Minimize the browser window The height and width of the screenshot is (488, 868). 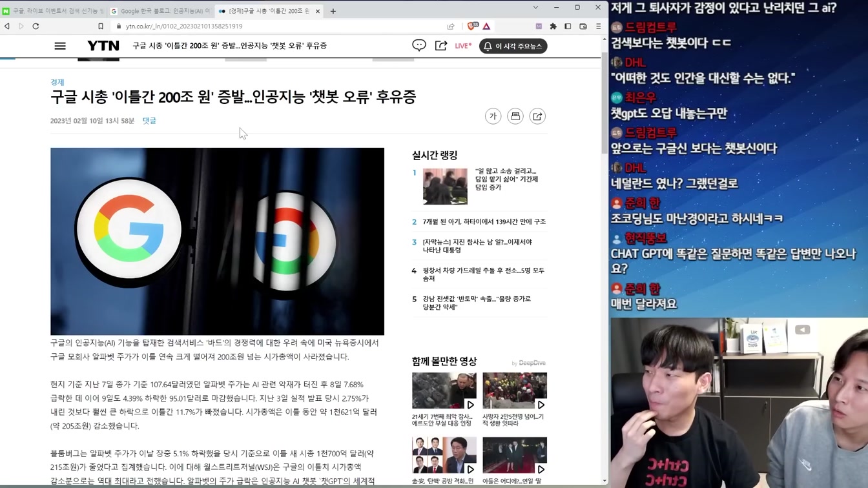point(557,8)
